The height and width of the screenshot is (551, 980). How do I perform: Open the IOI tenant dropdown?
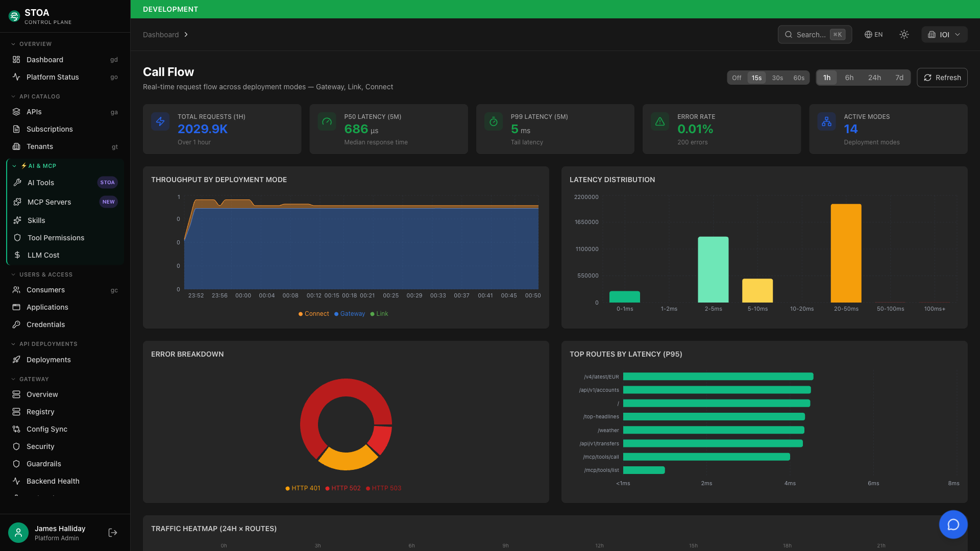coord(944,35)
